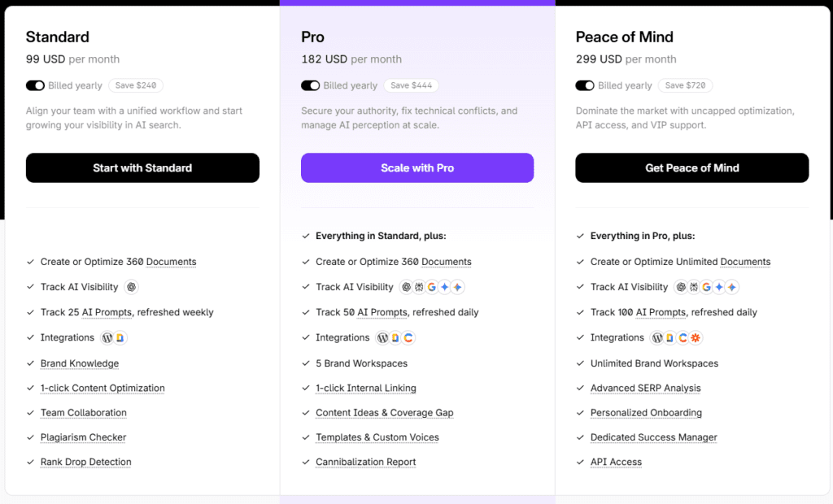Open the Advanced SERP Analysis link
Screen dimensions: 833x504
pos(645,388)
